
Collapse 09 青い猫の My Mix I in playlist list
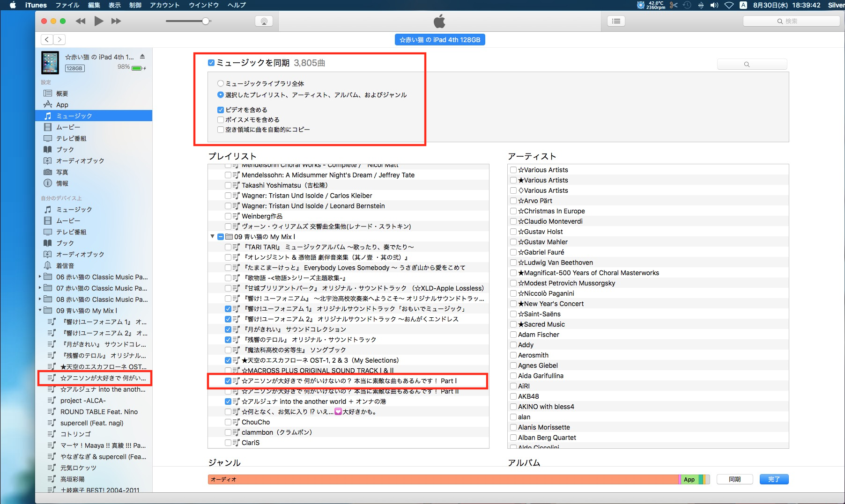pyautogui.click(x=213, y=237)
